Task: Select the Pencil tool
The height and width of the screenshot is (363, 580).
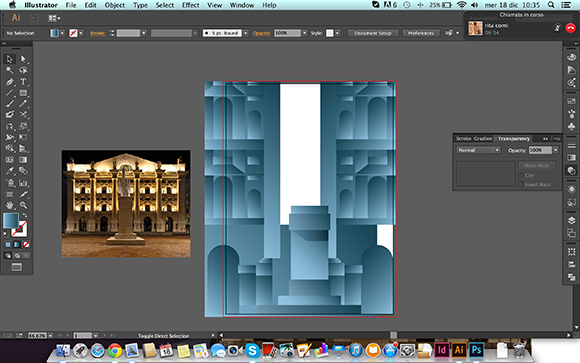Action: (x=23, y=104)
